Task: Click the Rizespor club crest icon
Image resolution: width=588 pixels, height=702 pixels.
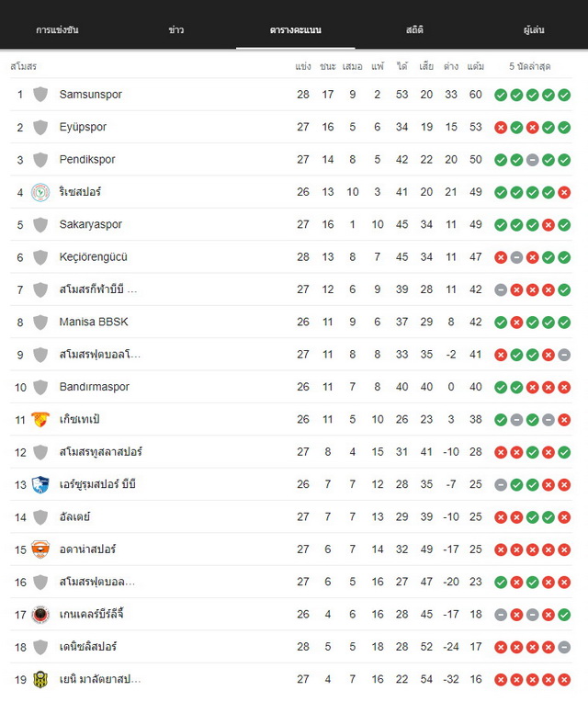Action: 40,192
